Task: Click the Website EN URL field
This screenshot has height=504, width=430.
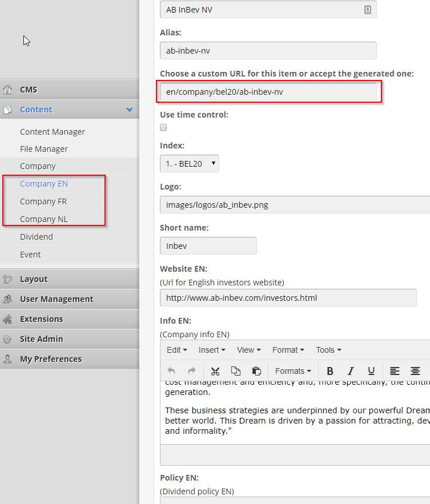Action: click(x=288, y=297)
